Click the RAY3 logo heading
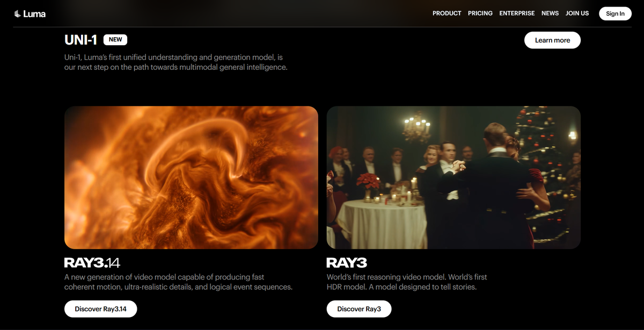Screen dimensions: 644x330 coord(347,263)
